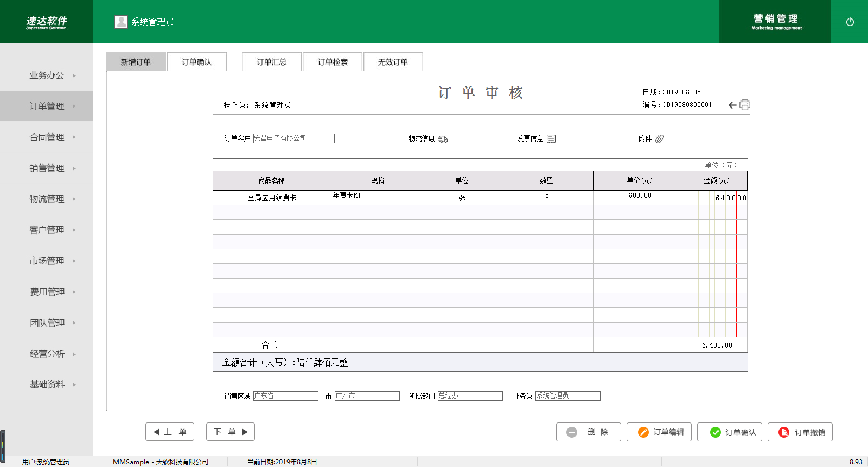
Task: Click the 销售区域 field showing 广东省
Action: click(x=286, y=396)
